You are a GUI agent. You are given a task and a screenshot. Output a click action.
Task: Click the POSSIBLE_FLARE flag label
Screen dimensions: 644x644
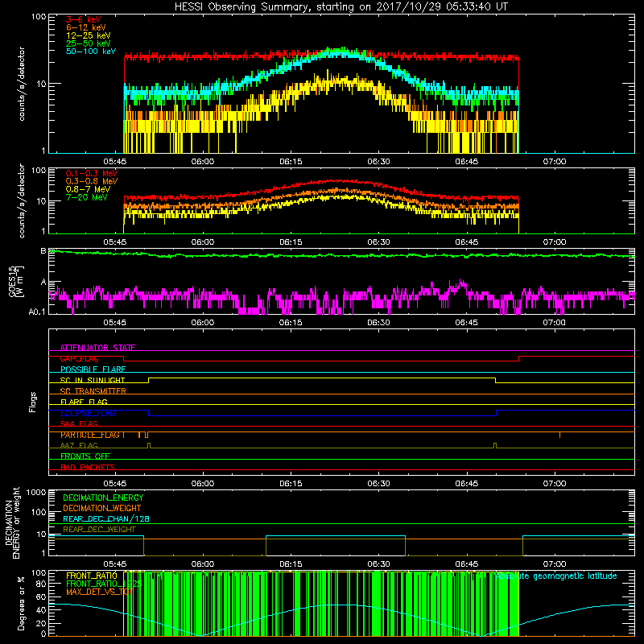coord(93,369)
